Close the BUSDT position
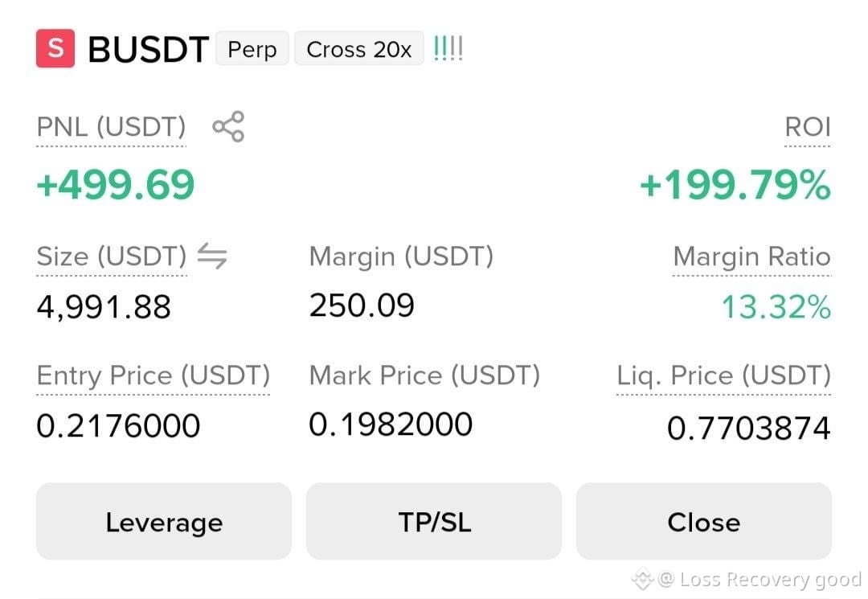868x599 pixels. coord(703,521)
